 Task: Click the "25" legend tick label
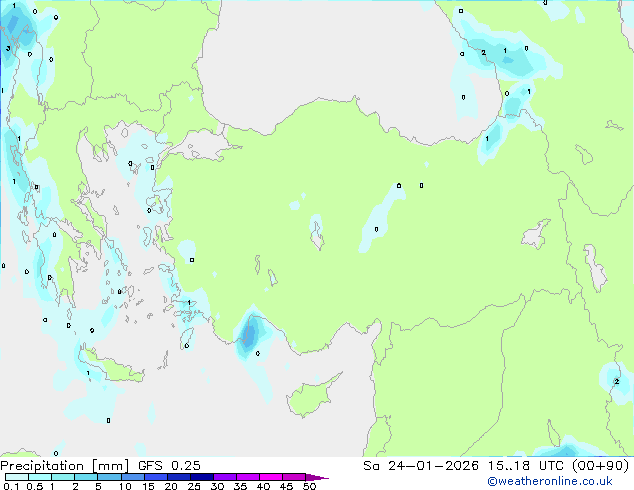194,486
